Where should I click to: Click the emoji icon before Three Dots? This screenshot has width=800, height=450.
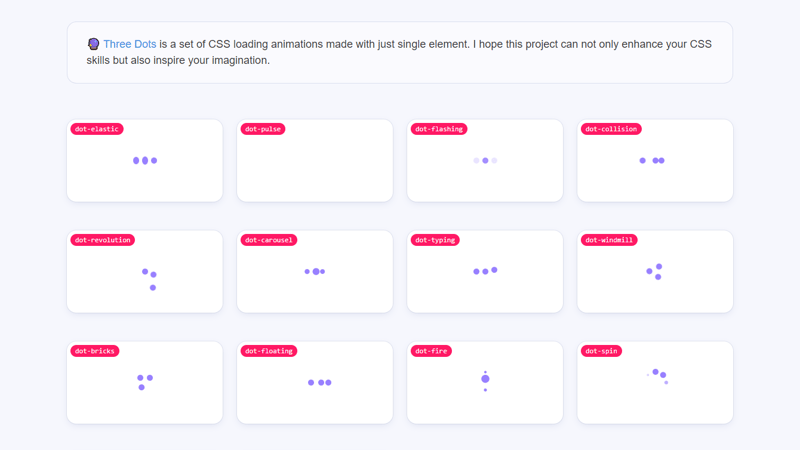pos(94,44)
